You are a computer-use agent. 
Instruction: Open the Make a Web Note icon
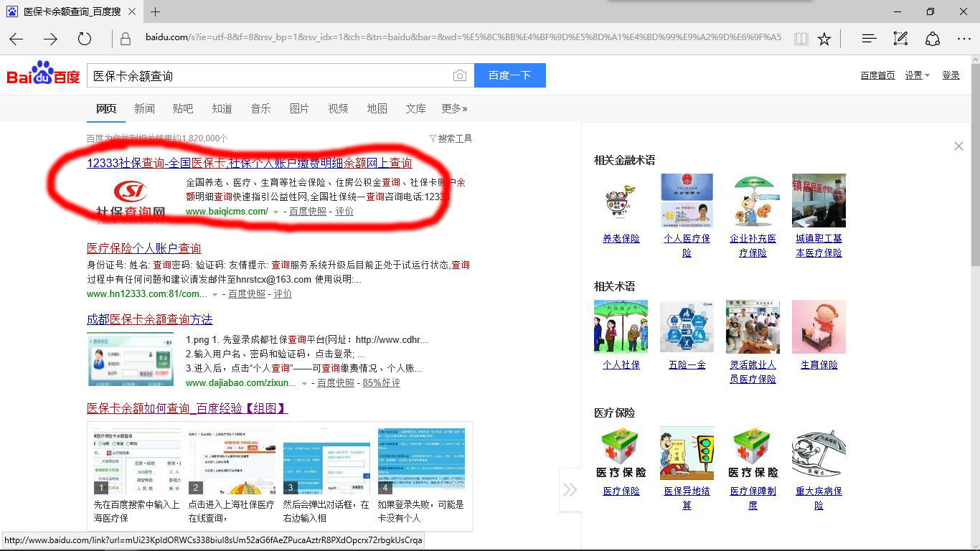(900, 39)
